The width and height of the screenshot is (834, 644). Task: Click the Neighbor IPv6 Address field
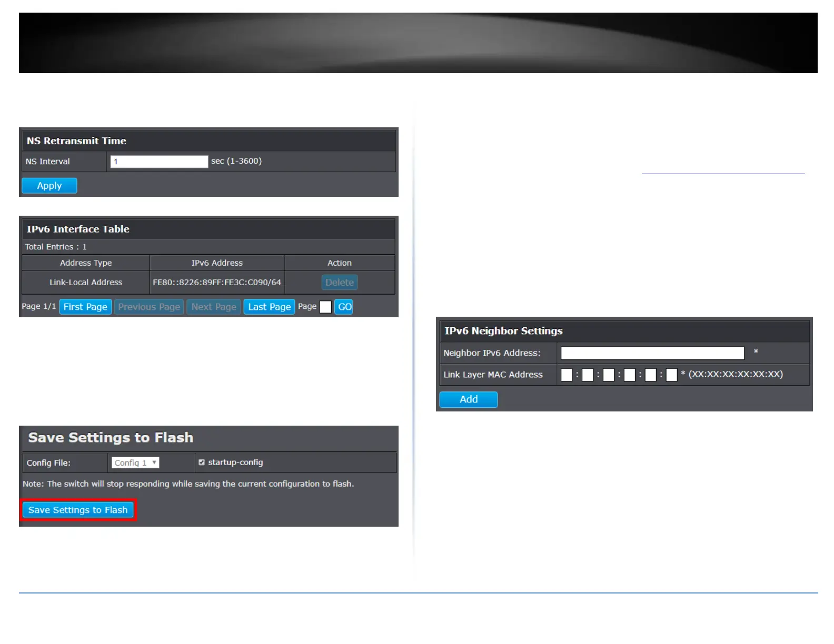[652, 353]
